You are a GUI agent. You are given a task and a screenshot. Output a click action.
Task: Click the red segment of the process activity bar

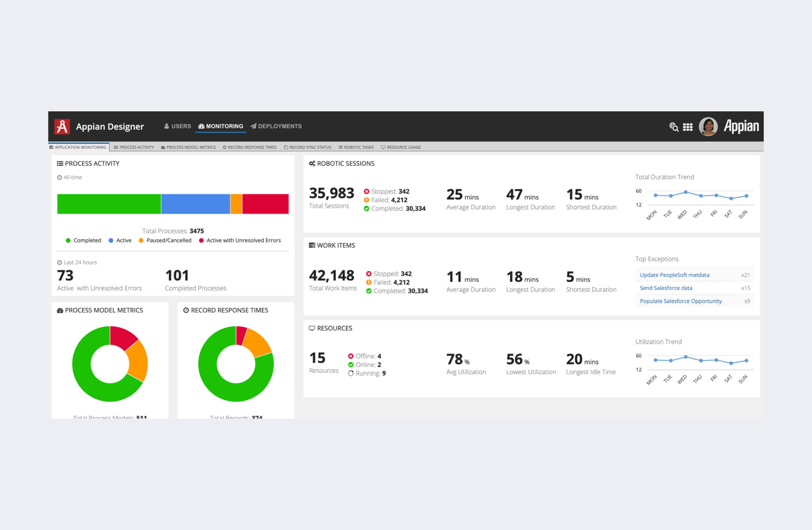pos(265,204)
